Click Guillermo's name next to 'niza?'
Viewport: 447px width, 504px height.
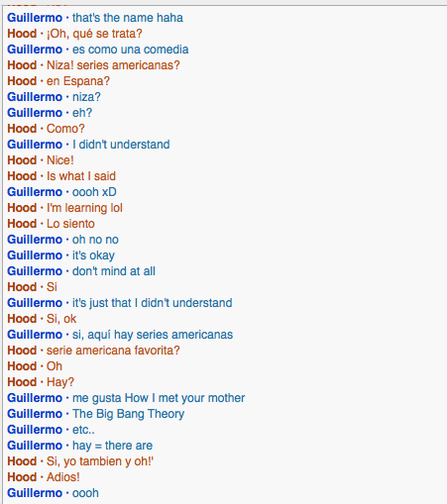35,97
